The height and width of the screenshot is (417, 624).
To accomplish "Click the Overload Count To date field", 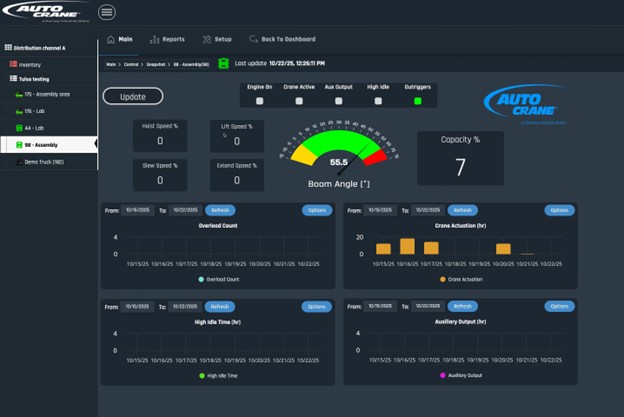I will (185, 210).
